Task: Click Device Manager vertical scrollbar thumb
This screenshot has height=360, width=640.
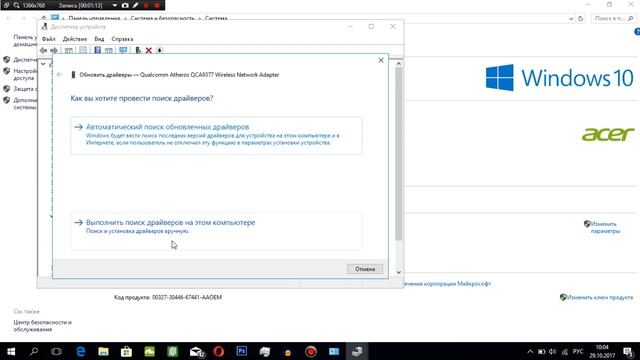Action: tap(399, 154)
